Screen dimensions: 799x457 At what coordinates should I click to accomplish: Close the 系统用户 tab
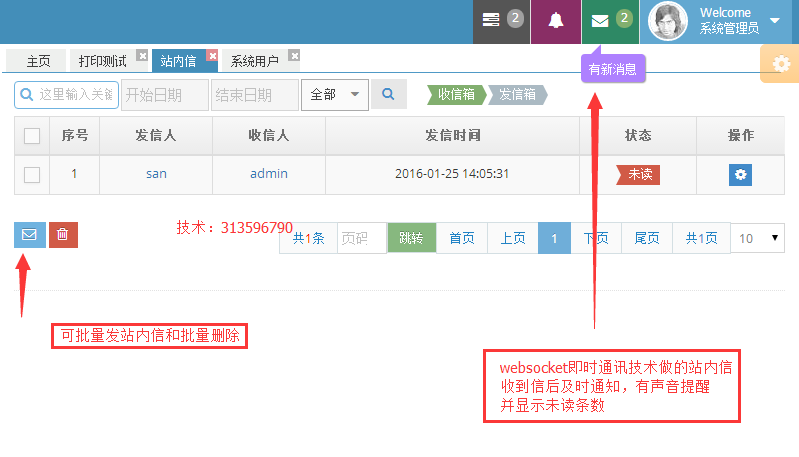(294, 56)
